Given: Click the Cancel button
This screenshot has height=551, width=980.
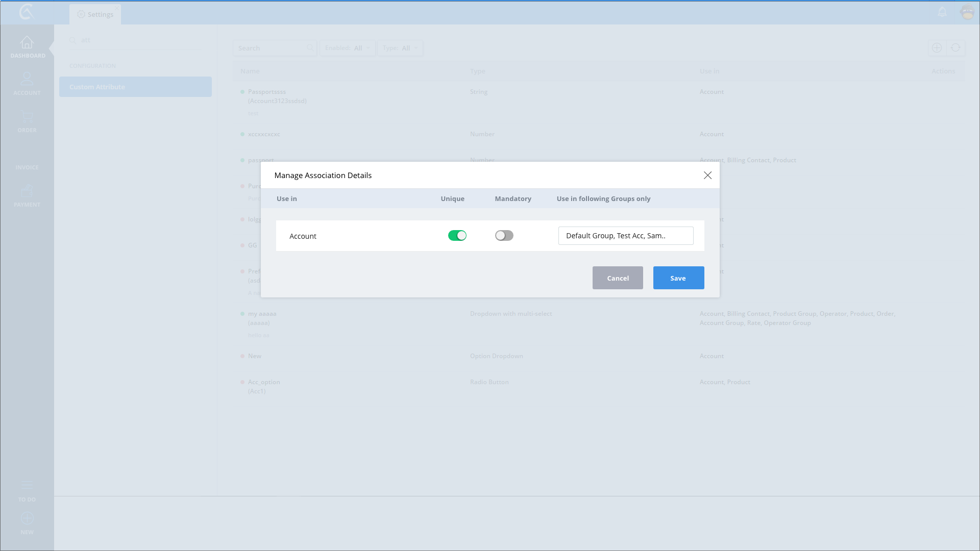Looking at the screenshot, I should (618, 278).
